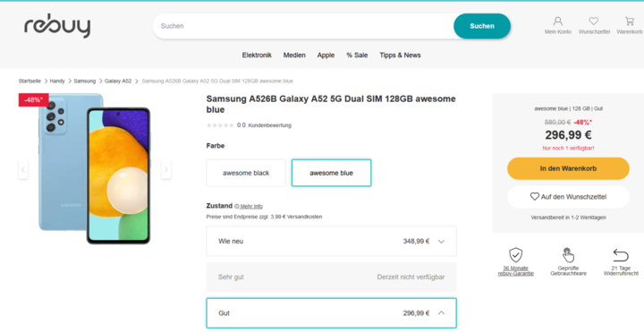
Task: Click the product title heading
Action: click(331, 104)
